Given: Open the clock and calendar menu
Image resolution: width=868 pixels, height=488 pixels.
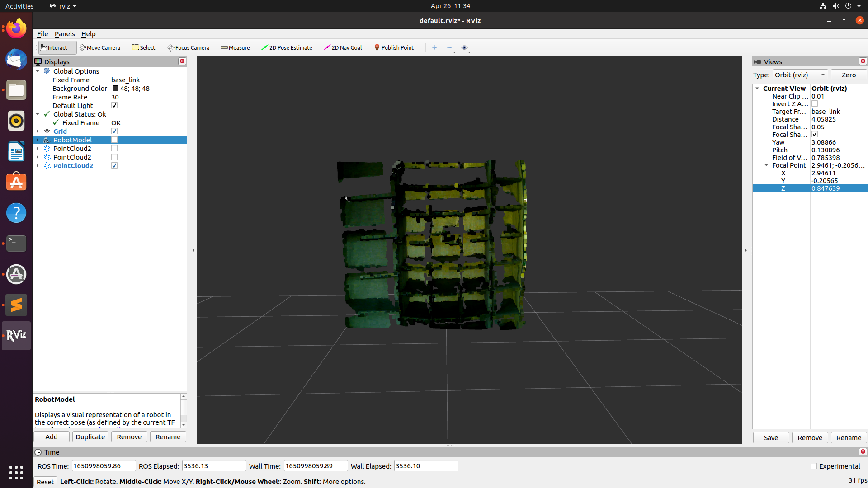Looking at the screenshot, I should (x=450, y=6).
